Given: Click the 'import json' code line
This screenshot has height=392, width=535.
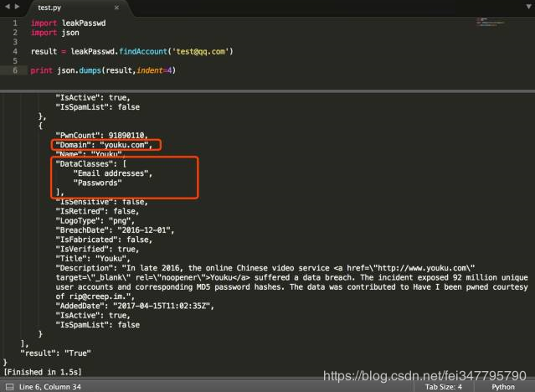Looking at the screenshot, I should pyautogui.click(x=55, y=33).
